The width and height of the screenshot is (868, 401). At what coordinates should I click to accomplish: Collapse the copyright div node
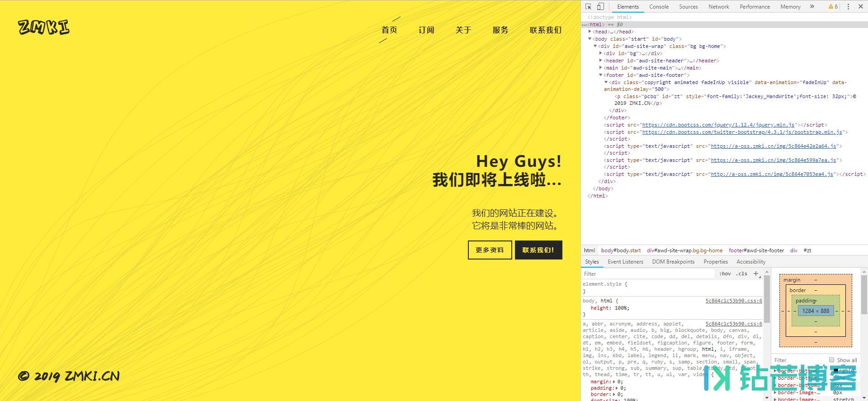[606, 82]
